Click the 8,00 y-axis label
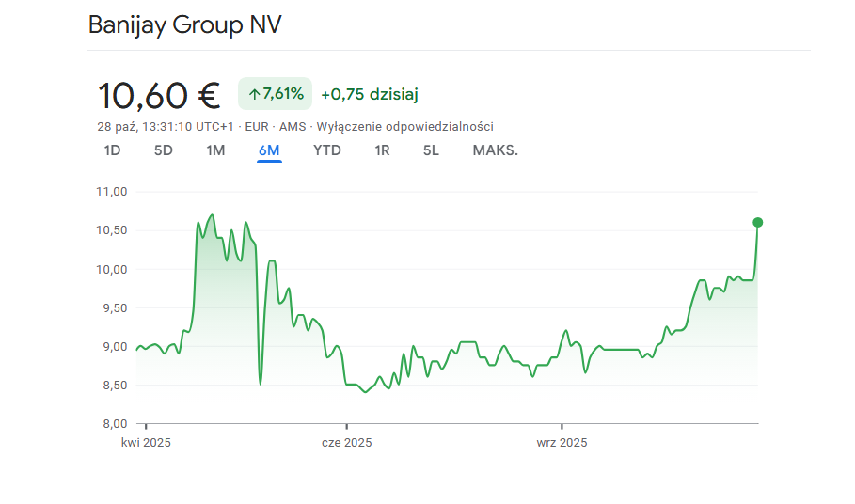 point(115,424)
